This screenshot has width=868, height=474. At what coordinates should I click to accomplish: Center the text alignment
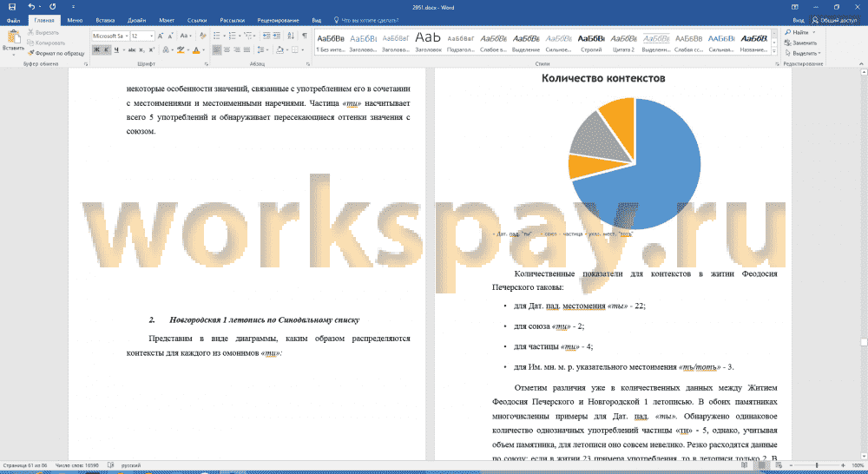click(x=227, y=49)
